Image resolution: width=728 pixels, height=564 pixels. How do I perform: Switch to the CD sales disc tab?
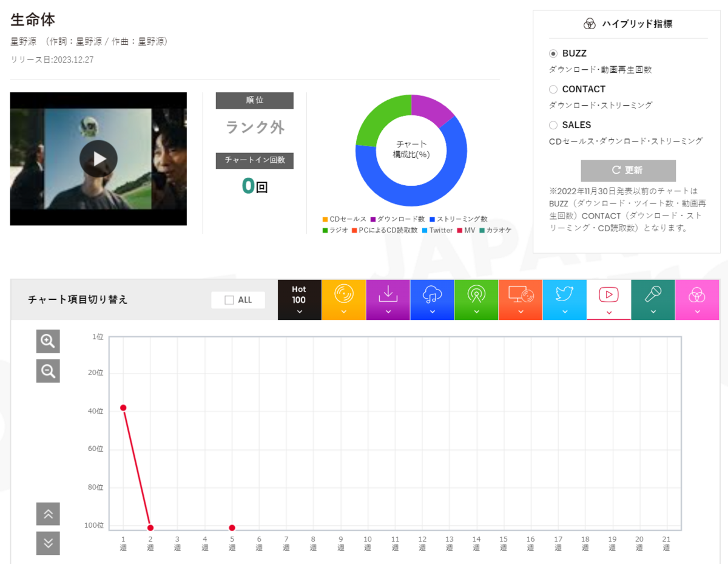[344, 300]
